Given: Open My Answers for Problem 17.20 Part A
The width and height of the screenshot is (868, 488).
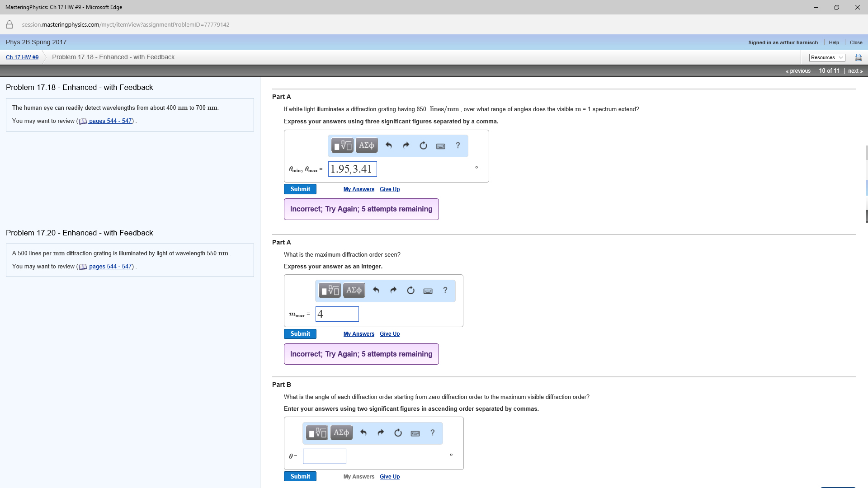Looking at the screenshot, I should [x=359, y=334].
